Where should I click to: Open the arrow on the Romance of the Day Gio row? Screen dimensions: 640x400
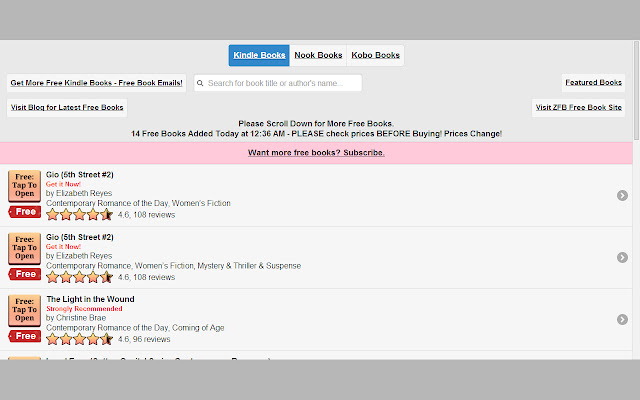pyautogui.click(x=622, y=196)
